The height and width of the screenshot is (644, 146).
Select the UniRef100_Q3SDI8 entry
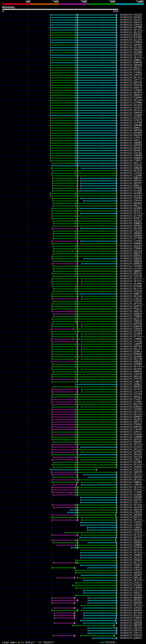coord(131,595)
